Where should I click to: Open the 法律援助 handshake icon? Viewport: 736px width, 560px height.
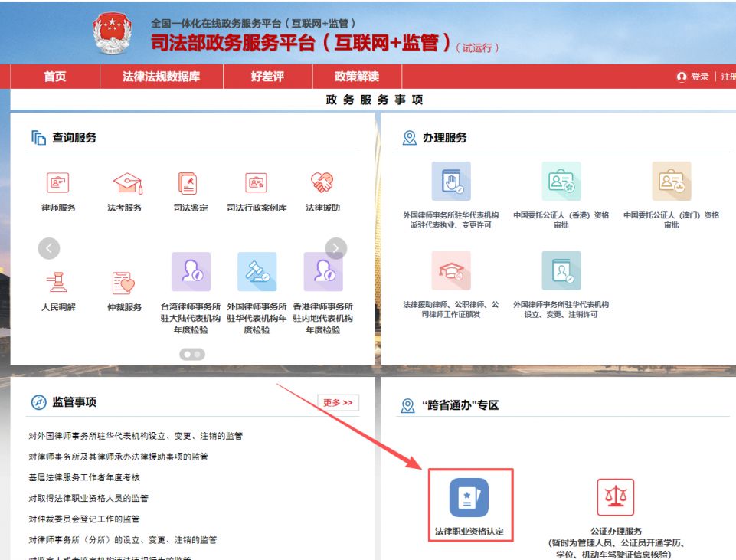click(322, 182)
